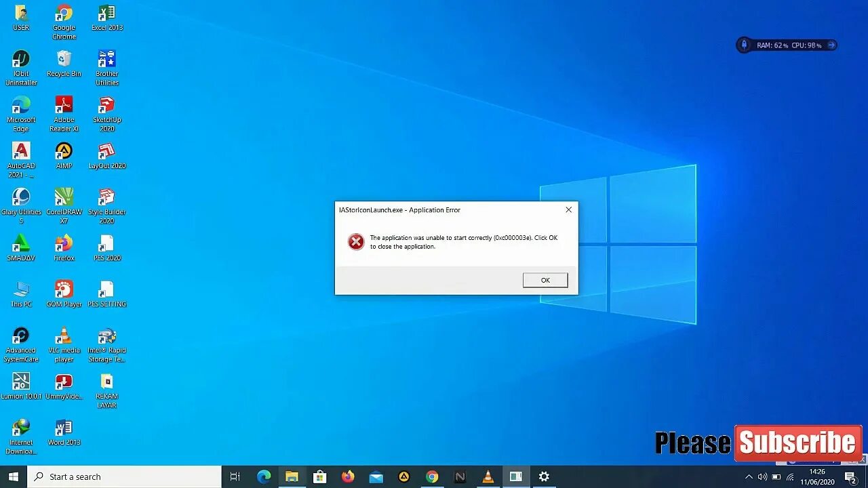Open Microsoft Edge from the taskbar
Viewport: 868px width, 488px height.
[264, 476]
